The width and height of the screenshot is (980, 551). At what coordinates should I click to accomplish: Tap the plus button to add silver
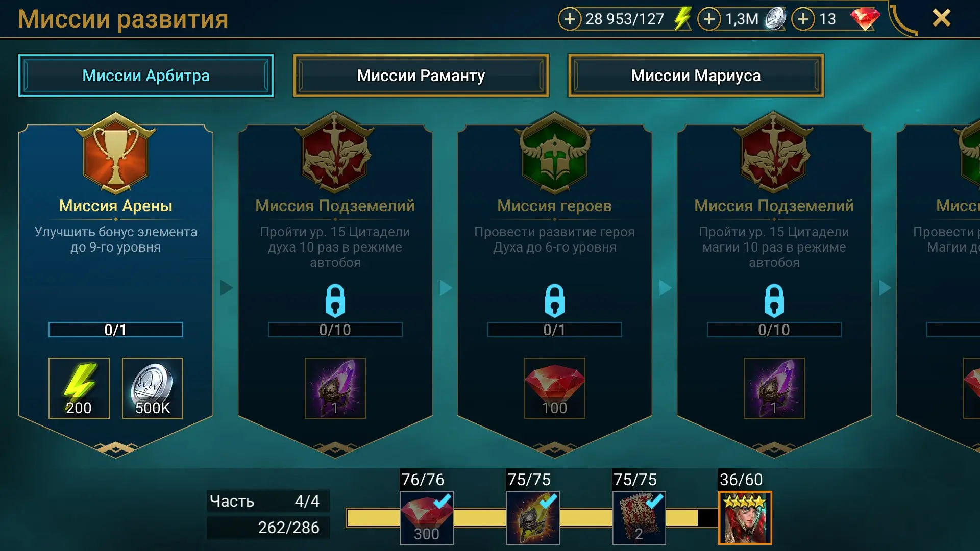coord(709,19)
